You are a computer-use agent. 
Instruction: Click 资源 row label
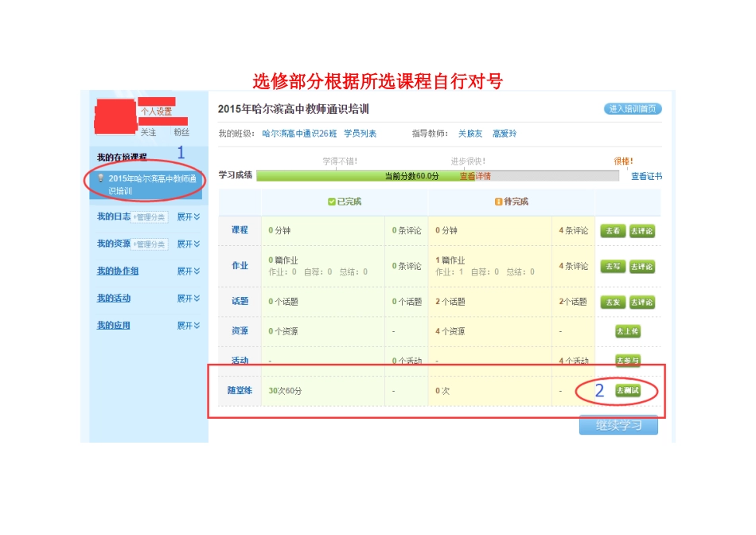click(240, 331)
